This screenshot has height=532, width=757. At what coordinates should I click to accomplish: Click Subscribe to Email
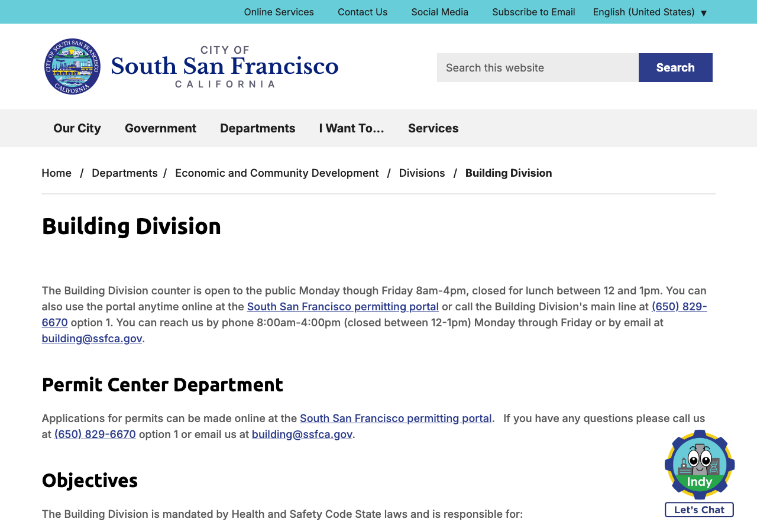click(533, 12)
